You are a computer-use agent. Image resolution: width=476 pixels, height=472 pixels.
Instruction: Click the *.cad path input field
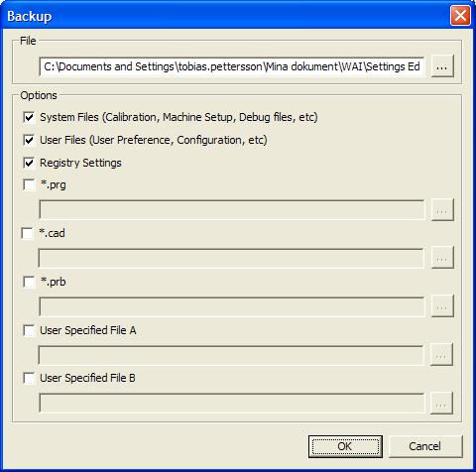coord(231,258)
